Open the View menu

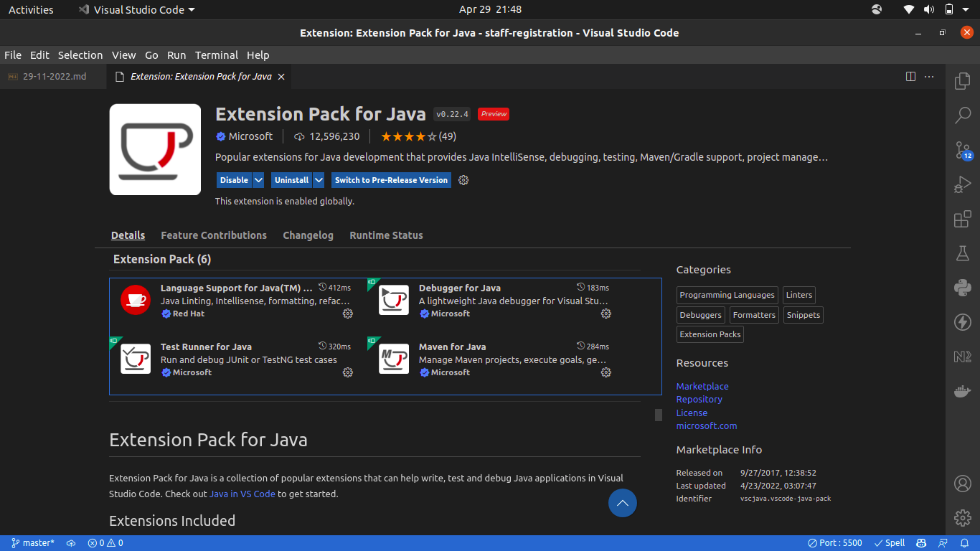123,55
